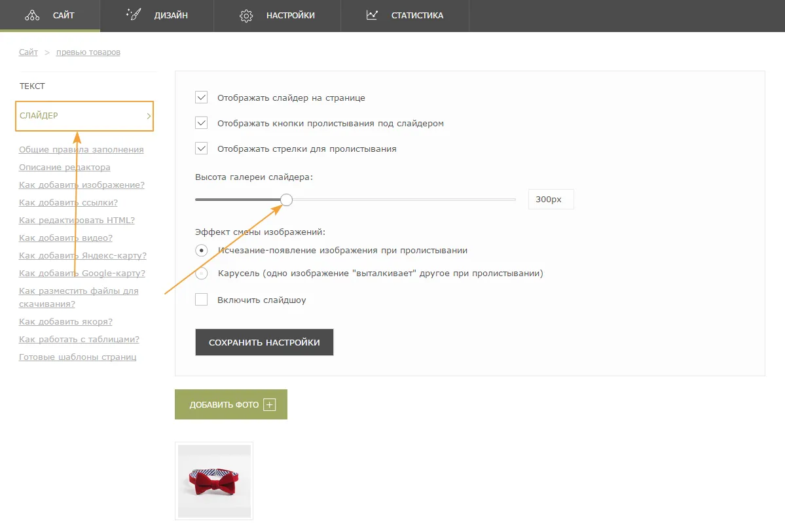Image resolution: width=785 pixels, height=532 pixels.
Task: Select Исчезание-появление изображения radio option
Action: pyautogui.click(x=201, y=250)
